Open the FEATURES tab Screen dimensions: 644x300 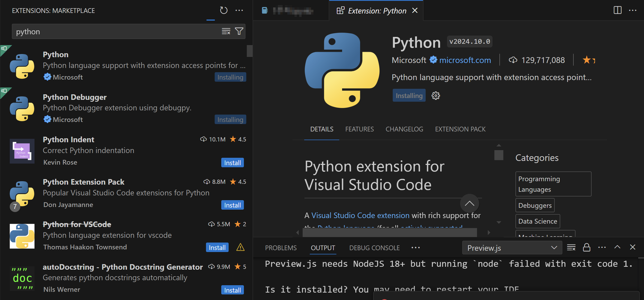pos(359,129)
